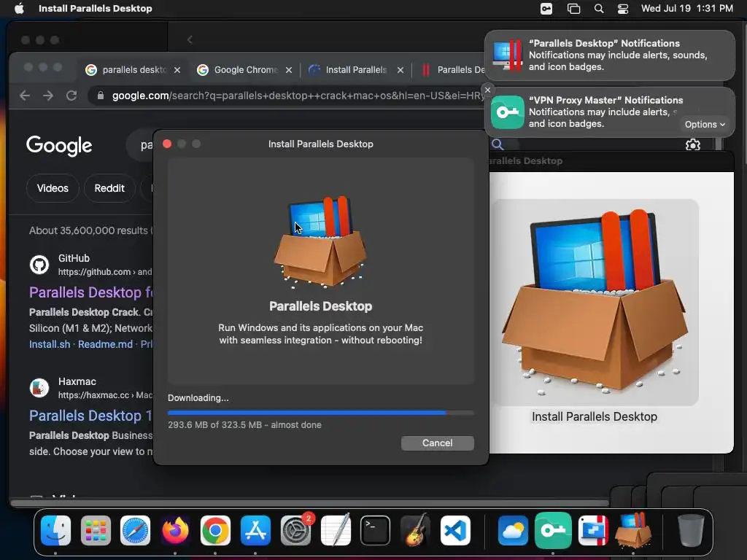The image size is (747, 560).
Task: Reload the Chrome page
Action: tap(71, 96)
